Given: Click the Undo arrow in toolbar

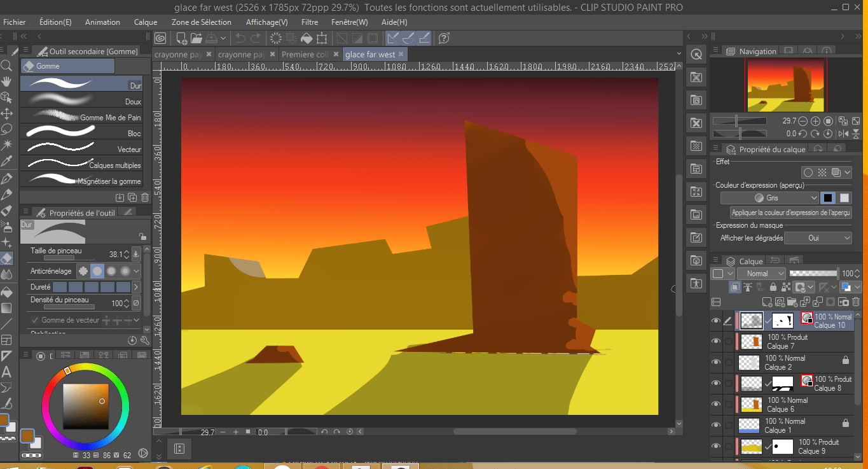Looking at the screenshot, I should [240, 38].
